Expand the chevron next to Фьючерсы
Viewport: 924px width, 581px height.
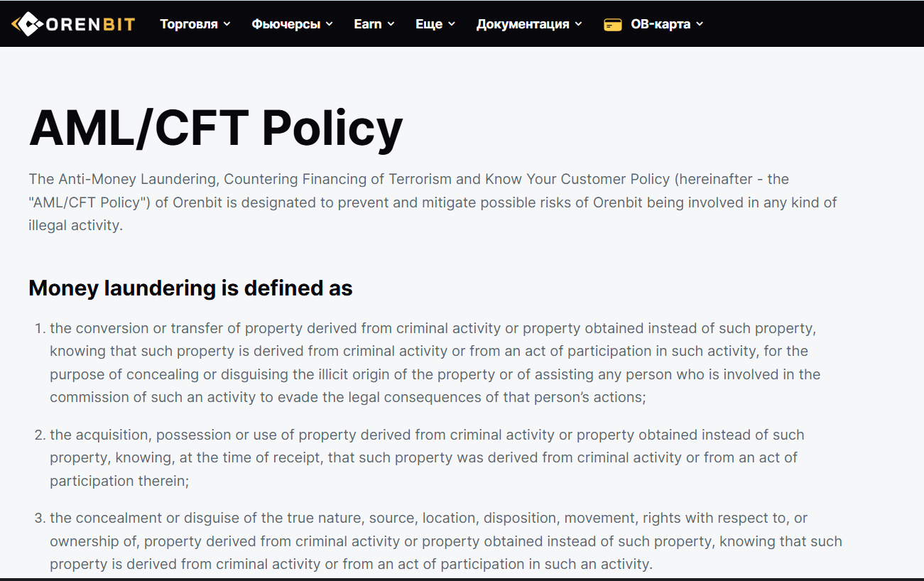click(x=329, y=24)
